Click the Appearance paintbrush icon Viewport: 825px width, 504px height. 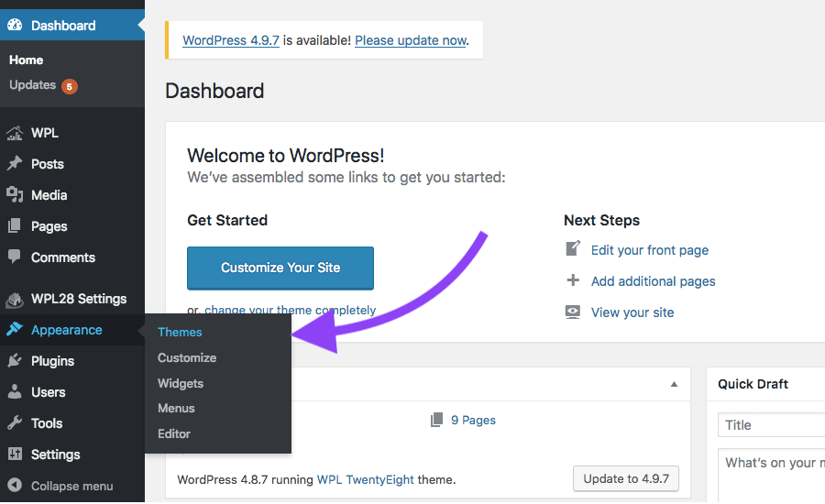point(15,329)
